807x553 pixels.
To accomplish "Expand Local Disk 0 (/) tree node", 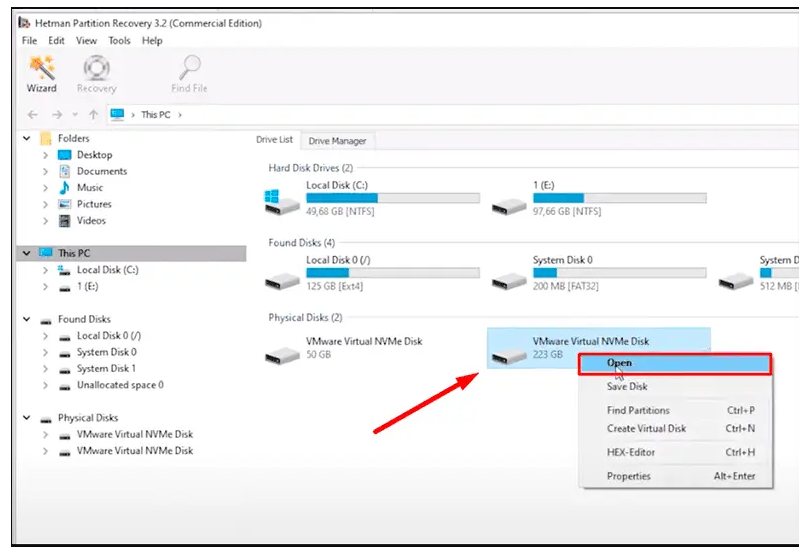I will [x=45, y=336].
